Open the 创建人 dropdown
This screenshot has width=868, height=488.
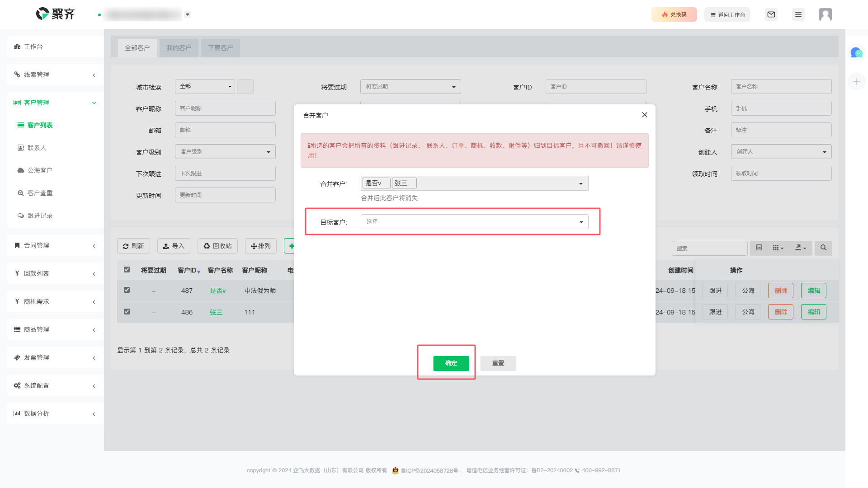781,151
